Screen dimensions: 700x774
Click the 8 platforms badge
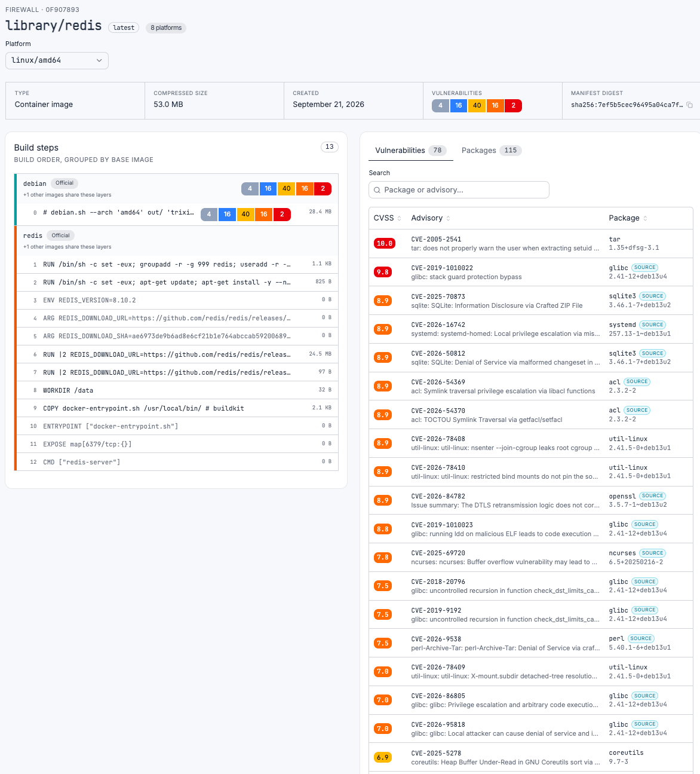[x=166, y=27]
